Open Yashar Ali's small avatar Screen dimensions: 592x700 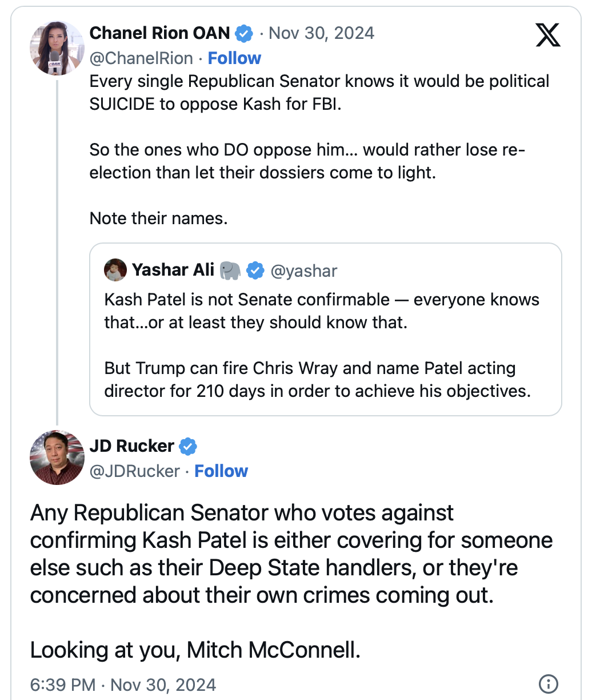(115, 270)
